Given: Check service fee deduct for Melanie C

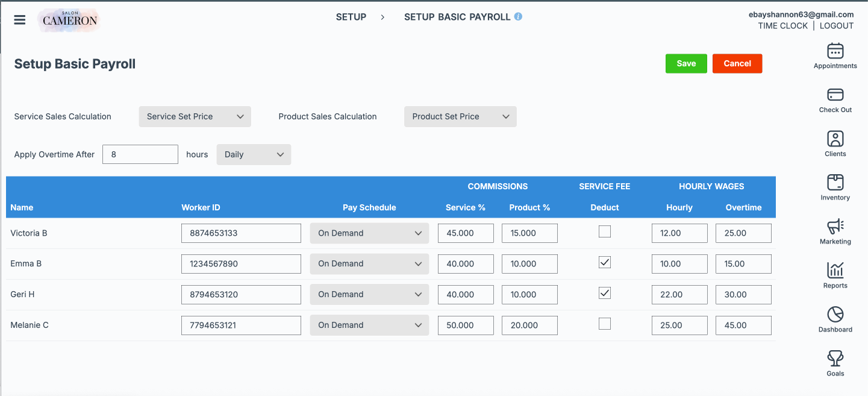Looking at the screenshot, I should pos(604,324).
